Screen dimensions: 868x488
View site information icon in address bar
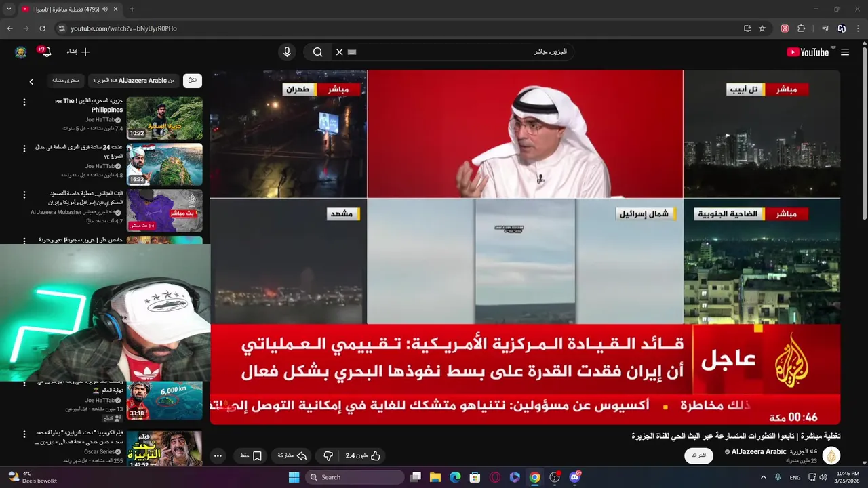pos(61,28)
